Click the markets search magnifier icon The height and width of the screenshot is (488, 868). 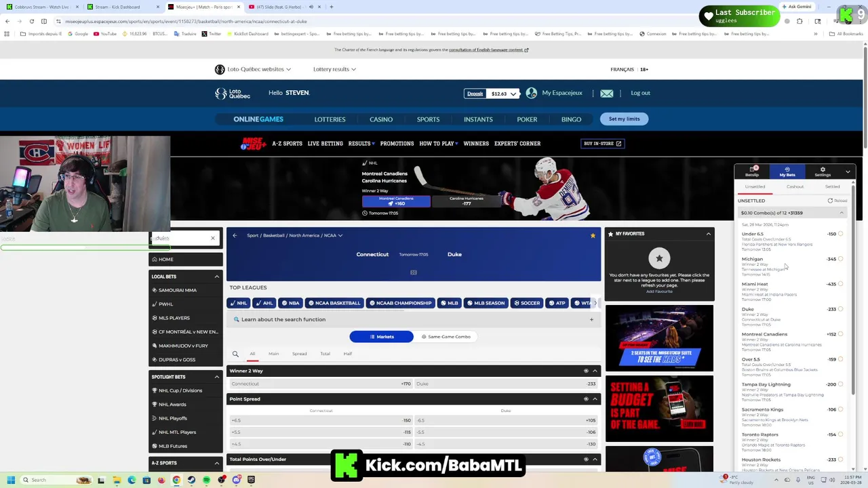click(x=235, y=354)
